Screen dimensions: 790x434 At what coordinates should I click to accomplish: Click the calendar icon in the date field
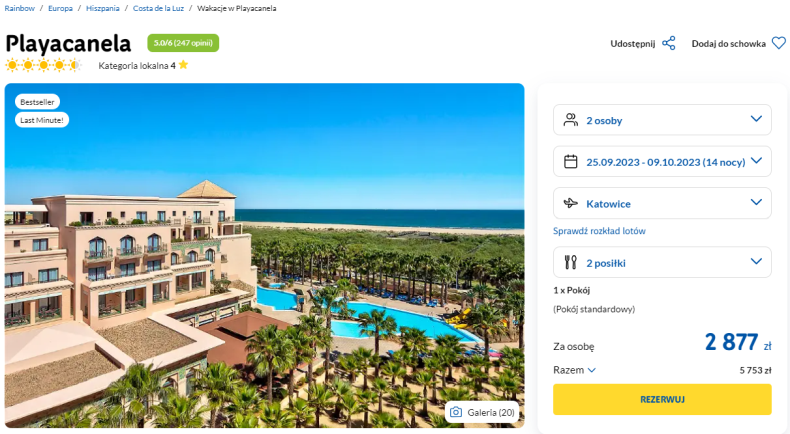(570, 162)
